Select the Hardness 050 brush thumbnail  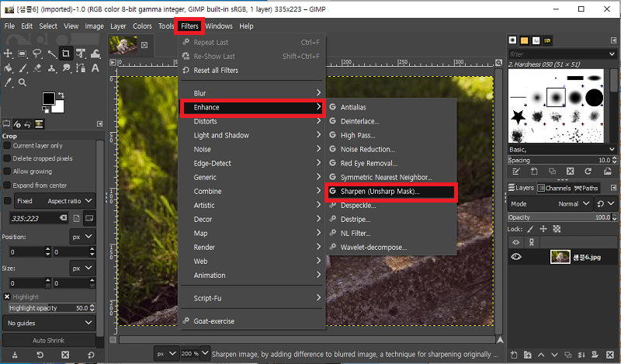pos(556,97)
